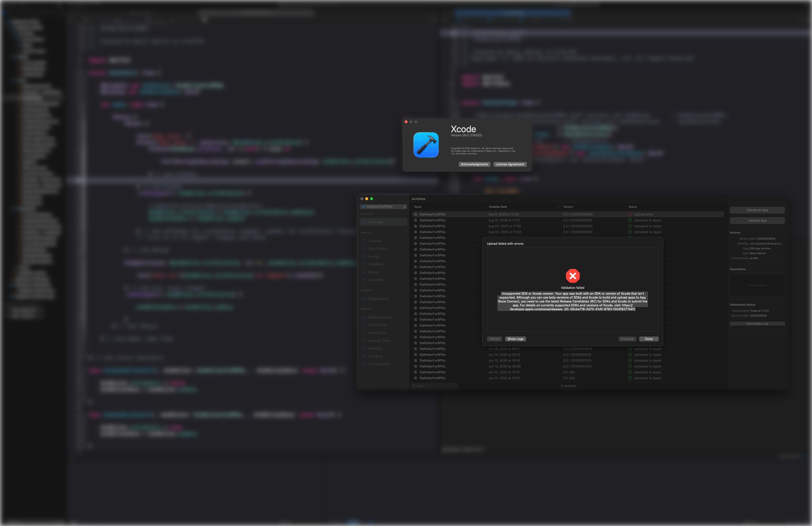Screen dimensions: 812x526
Task: Click version 2.2.1 (2025082706) cell
Action: tap(577, 220)
